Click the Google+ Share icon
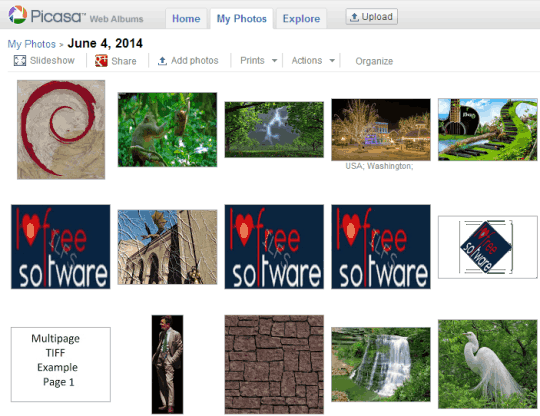The width and height of the screenshot is (540, 416). [101, 61]
